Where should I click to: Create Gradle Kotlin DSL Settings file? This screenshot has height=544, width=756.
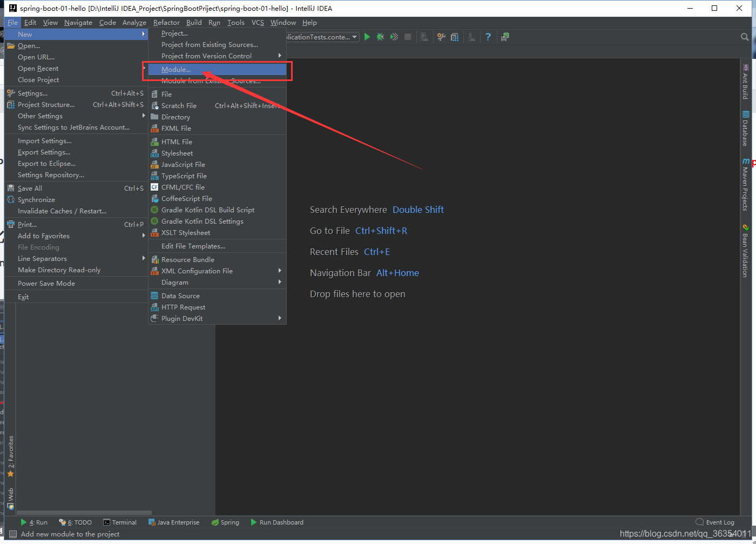[x=218, y=221]
